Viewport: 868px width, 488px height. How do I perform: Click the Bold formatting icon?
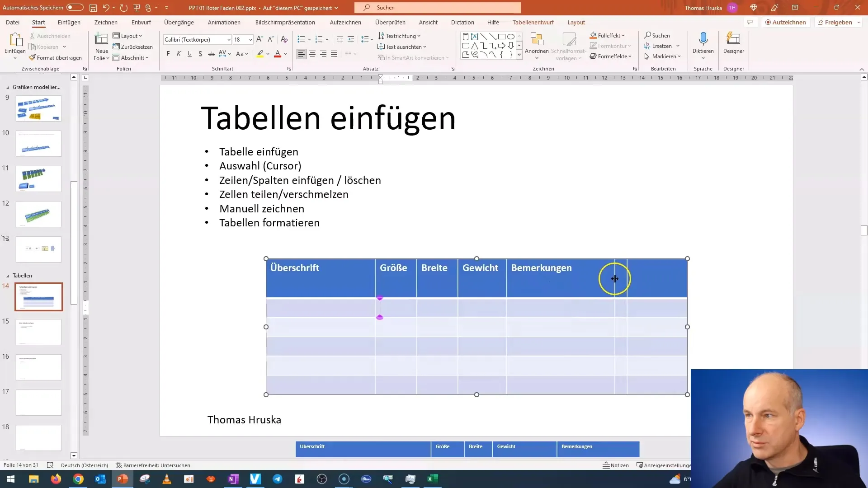click(169, 54)
